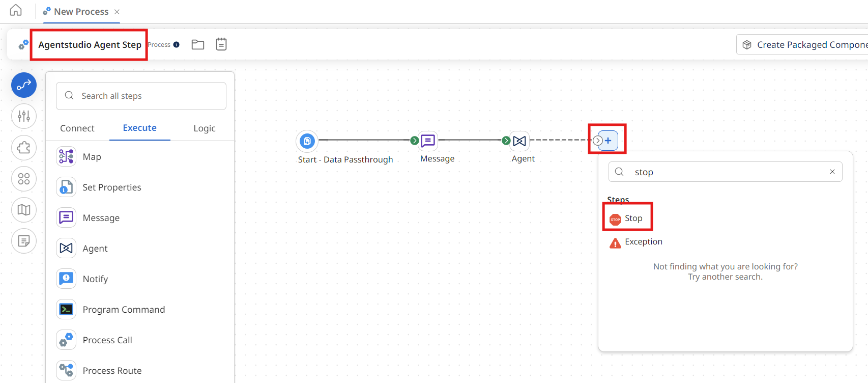Click the Message shape on canvas
The height and width of the screenshot is (383, 868).
point(428,141)
